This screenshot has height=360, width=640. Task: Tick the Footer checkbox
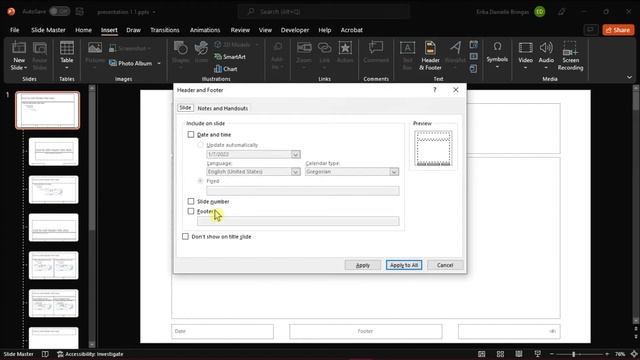click(191, 211)
